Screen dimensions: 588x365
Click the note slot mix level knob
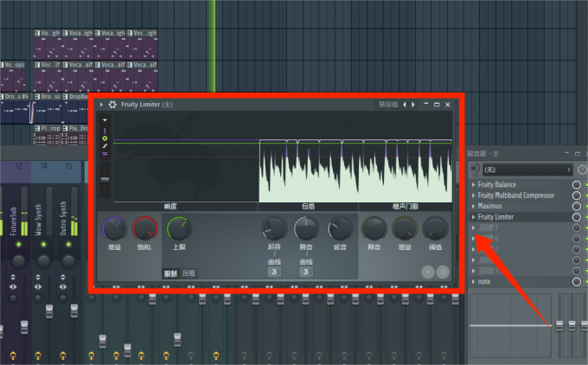577,282
